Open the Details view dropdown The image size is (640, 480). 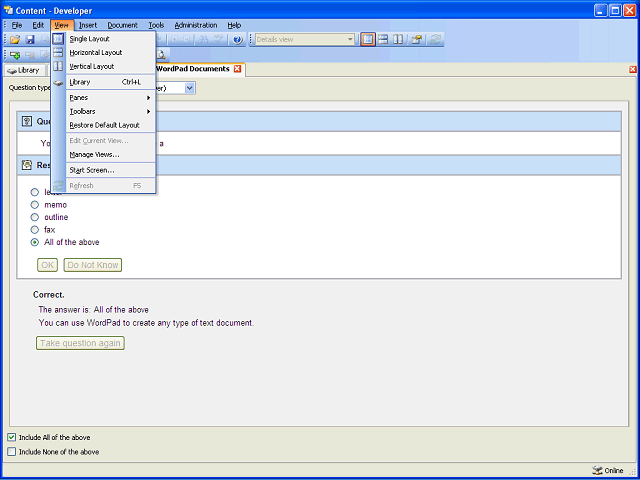click(x=350, y=40)
